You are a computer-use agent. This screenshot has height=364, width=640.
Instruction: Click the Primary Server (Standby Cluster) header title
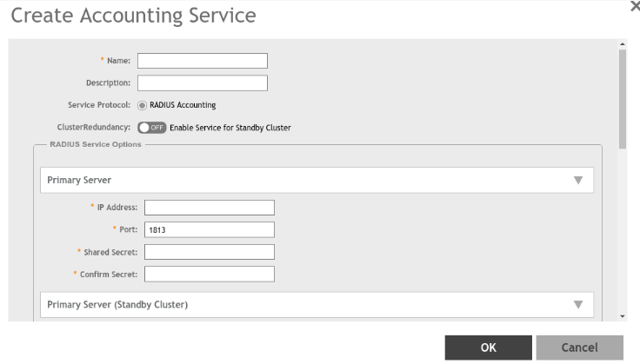(x=117, y=305)
